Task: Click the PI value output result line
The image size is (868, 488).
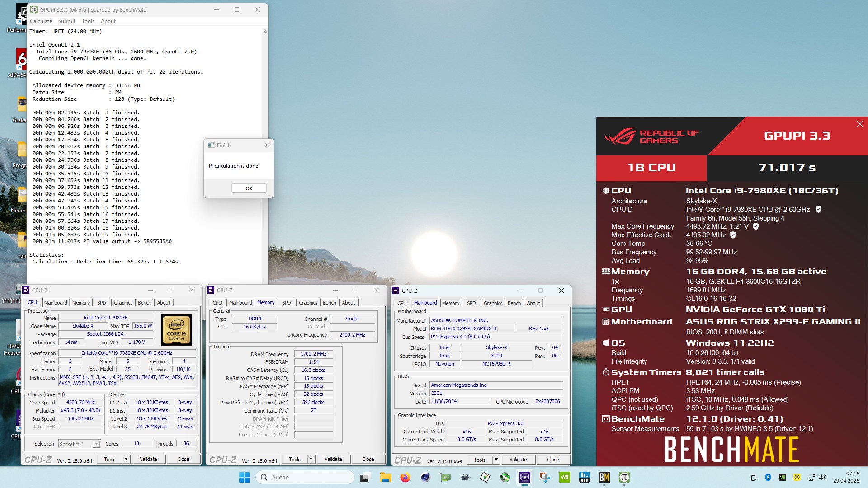Action: point(102,241)
